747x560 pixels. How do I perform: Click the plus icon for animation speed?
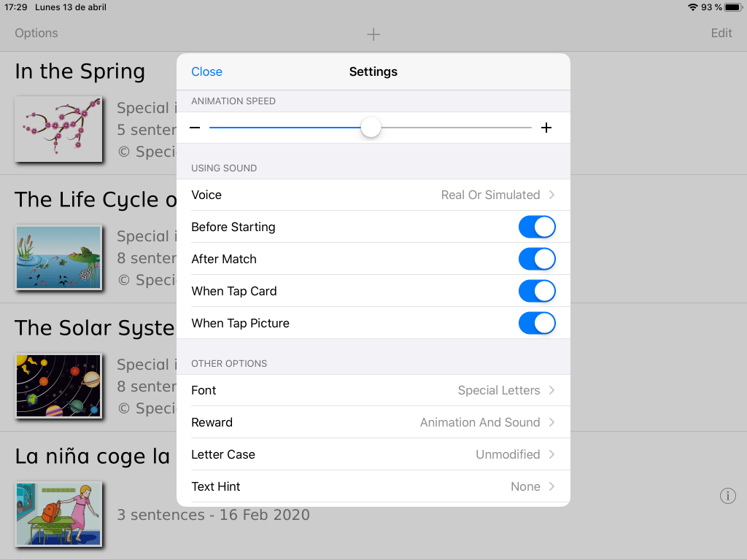tap(546, 128)
